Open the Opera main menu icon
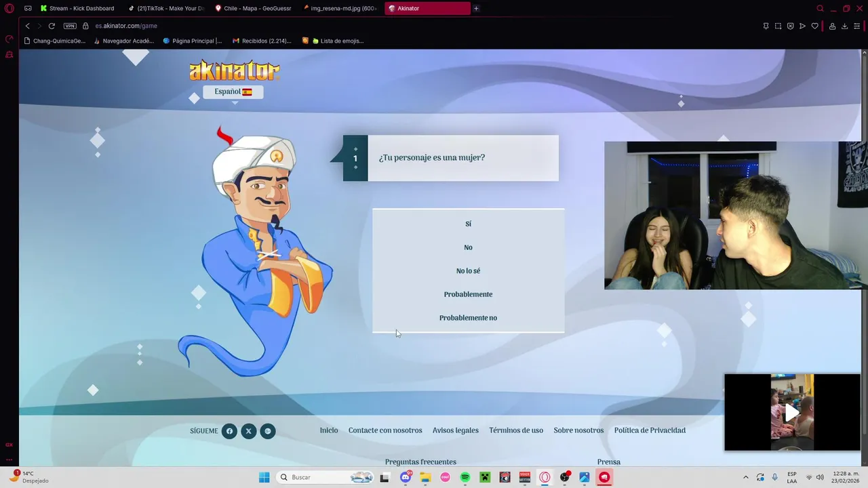The width and height of the screenshot is (868, 488). [9, 8]
